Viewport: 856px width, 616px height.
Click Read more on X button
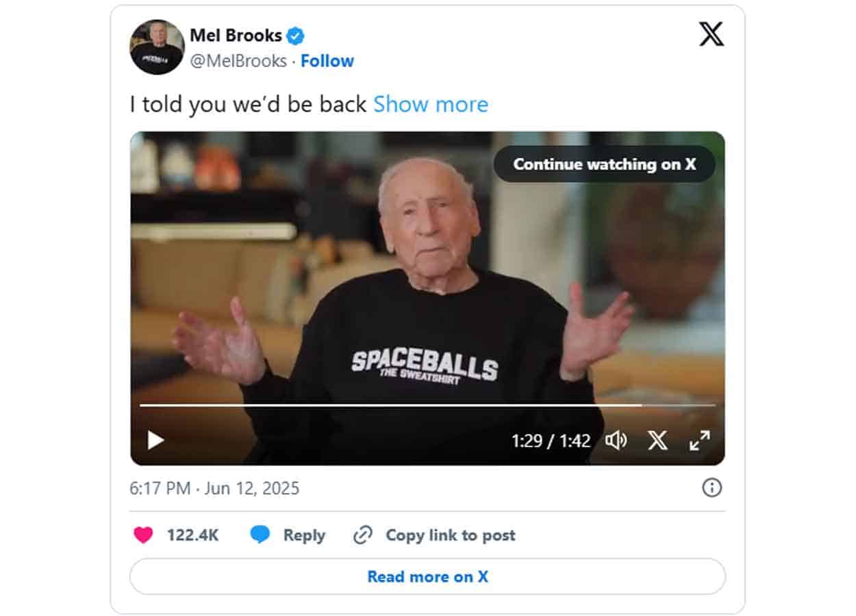pyautogui.click(x=427, y=576)
